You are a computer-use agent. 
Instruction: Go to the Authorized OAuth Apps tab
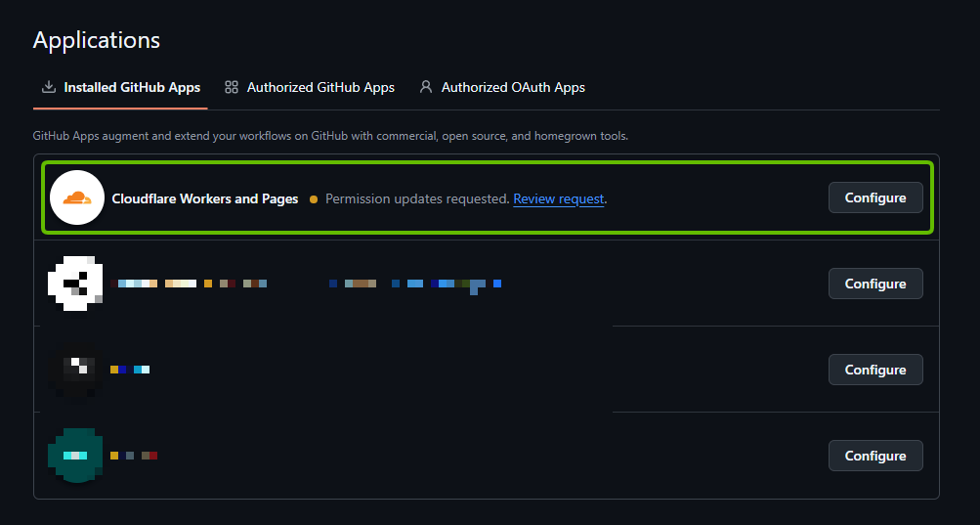point(513,87)
